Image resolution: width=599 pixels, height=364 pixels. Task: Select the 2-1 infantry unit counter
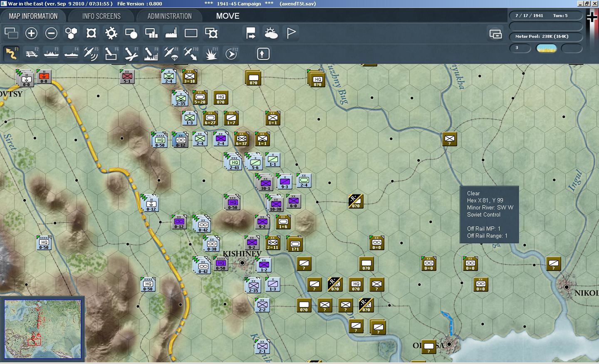click(262, 347)
